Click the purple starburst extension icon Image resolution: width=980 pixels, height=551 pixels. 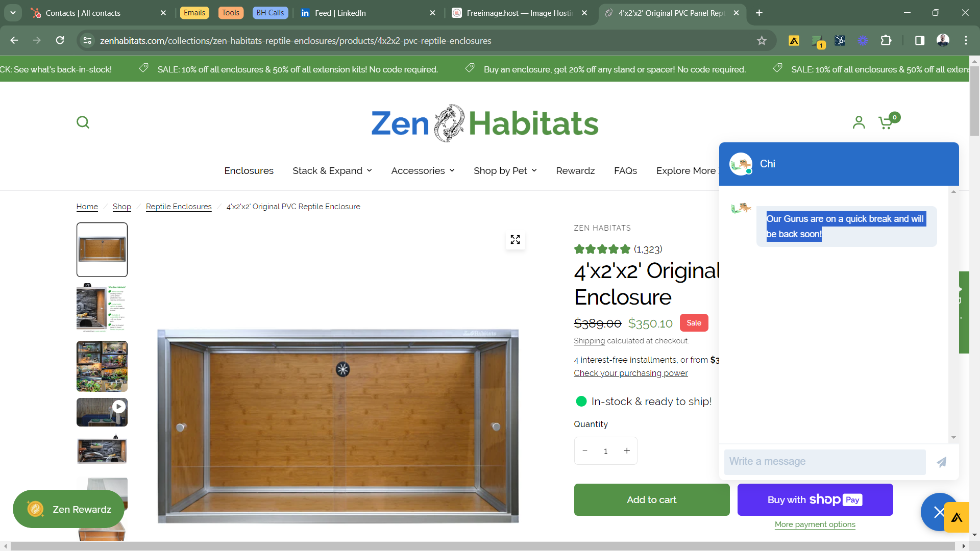[863, 41]
